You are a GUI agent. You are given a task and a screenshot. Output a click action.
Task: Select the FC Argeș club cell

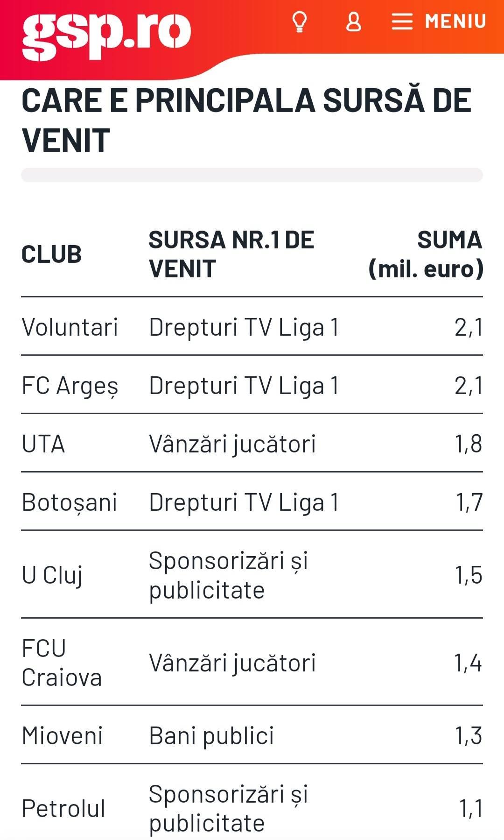point(70,386)
